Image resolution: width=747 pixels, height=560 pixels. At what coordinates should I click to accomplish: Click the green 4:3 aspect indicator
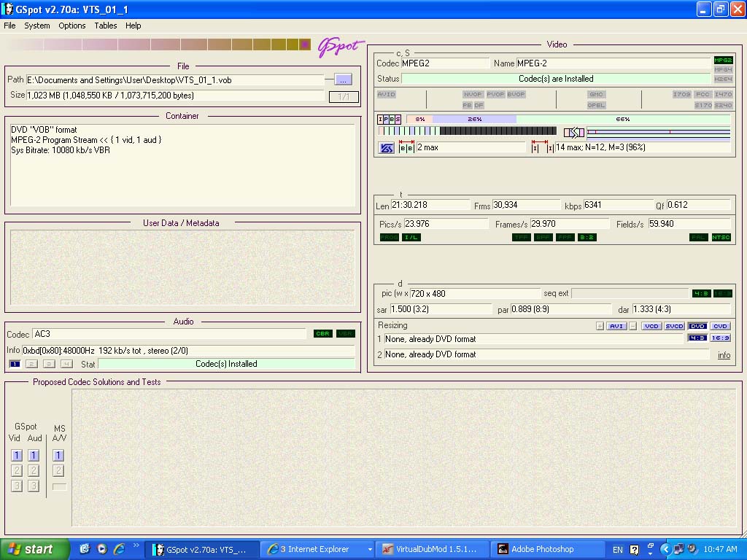point(701,293)
